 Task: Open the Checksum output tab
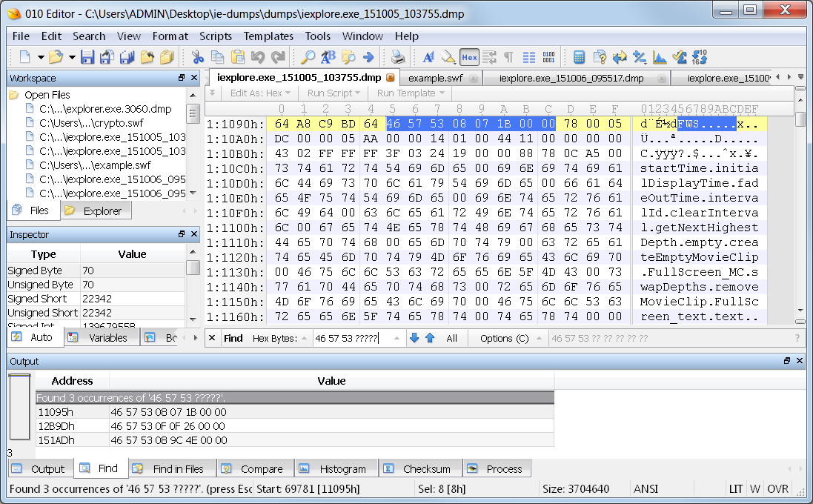(420, 469)
